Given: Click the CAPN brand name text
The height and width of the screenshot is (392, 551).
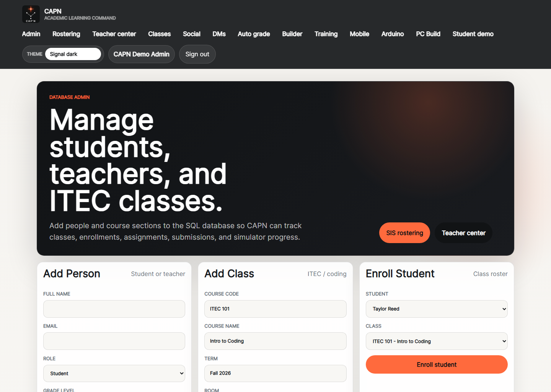Looking at the screenshot, I should (53, 11).
